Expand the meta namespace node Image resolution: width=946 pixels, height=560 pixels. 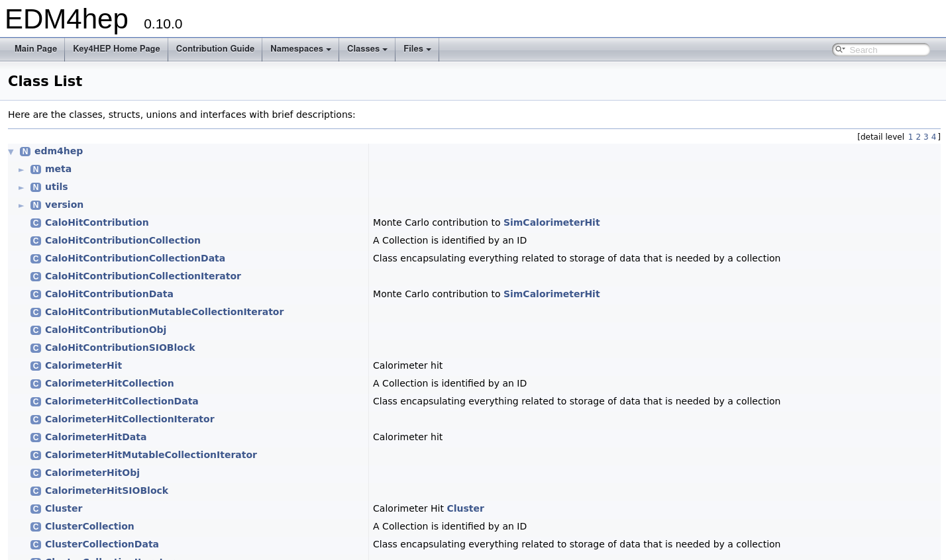tap(21, 169)
